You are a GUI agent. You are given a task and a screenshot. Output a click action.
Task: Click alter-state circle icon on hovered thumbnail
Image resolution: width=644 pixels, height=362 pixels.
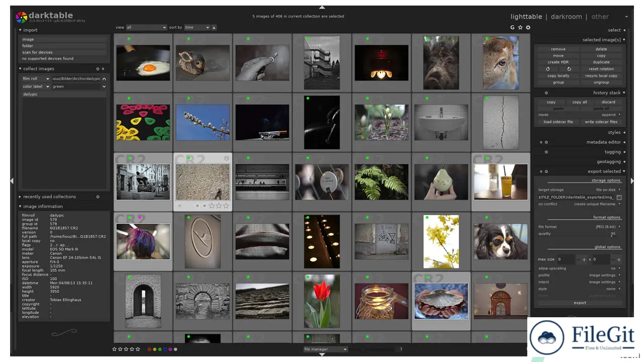pos(226,158)
